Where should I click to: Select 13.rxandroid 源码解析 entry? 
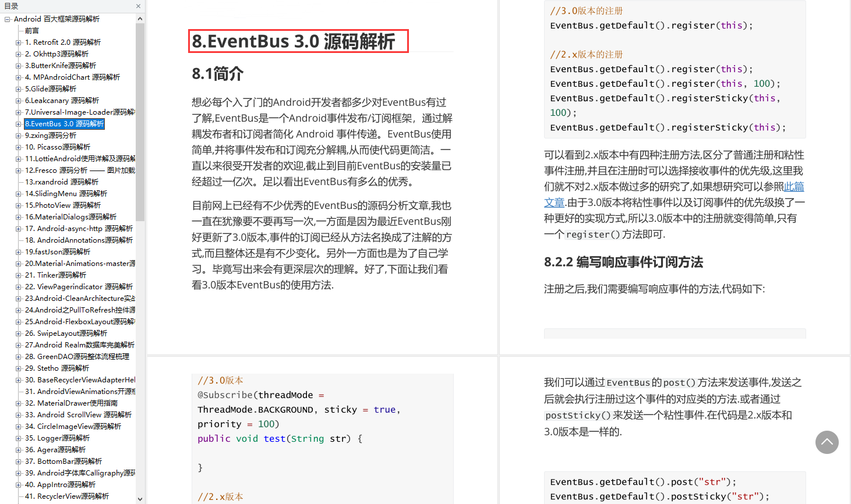pyautogui.click(x=62, y=182)
